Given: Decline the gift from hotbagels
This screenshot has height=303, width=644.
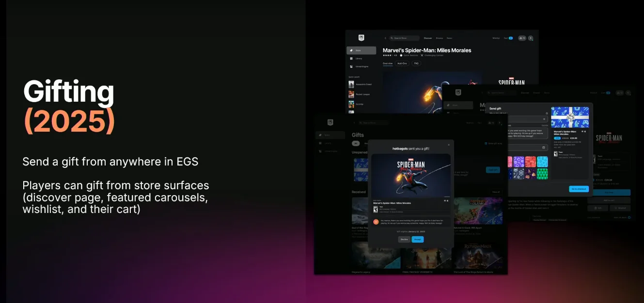Looking at the screenshot, I should click(x=404, y=239).
